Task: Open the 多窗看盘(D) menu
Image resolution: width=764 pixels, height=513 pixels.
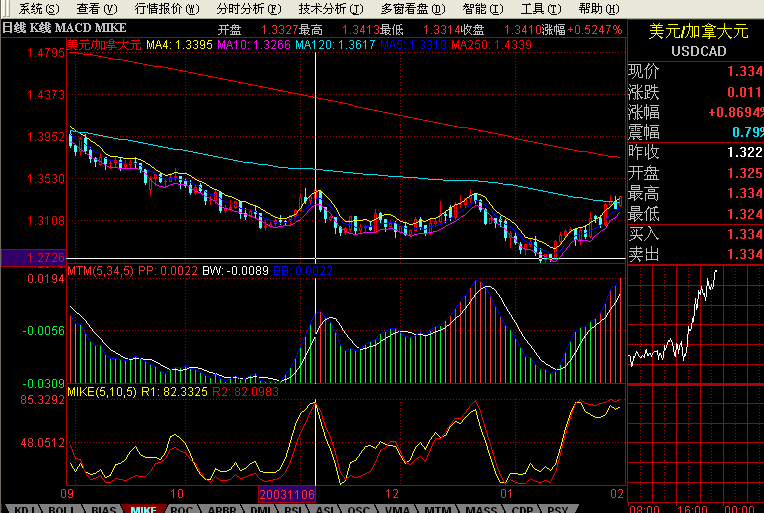Action: (413, 9)
